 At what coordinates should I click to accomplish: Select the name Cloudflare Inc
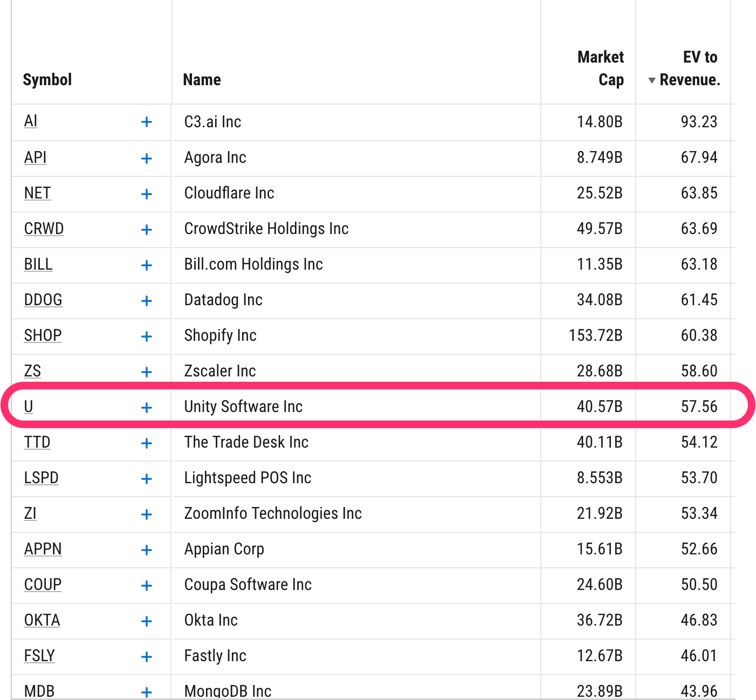229,193
